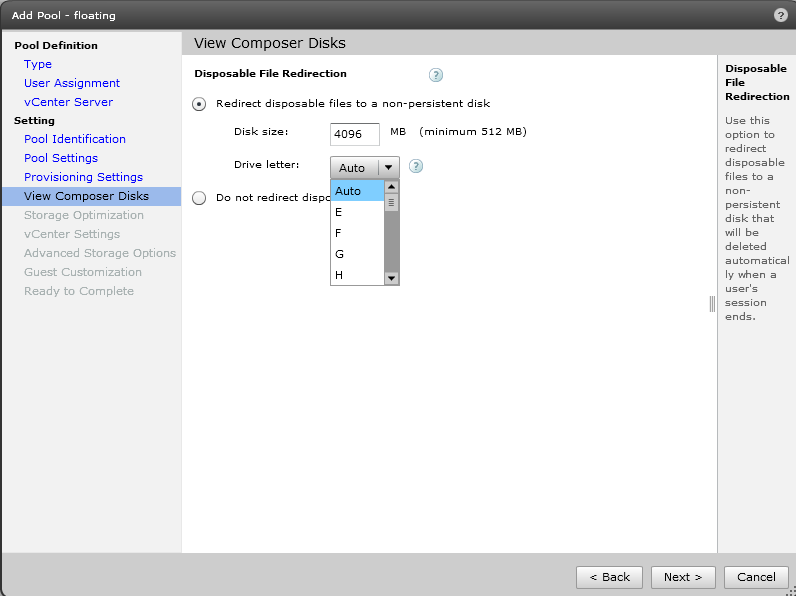Choose drive letter G from list

[357, 254]
